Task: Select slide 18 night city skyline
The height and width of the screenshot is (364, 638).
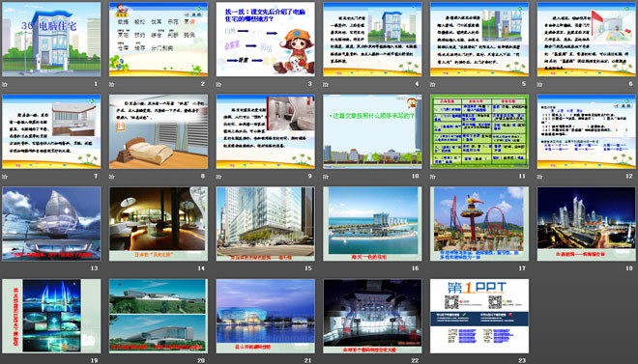Action: (x=587, y=224)
